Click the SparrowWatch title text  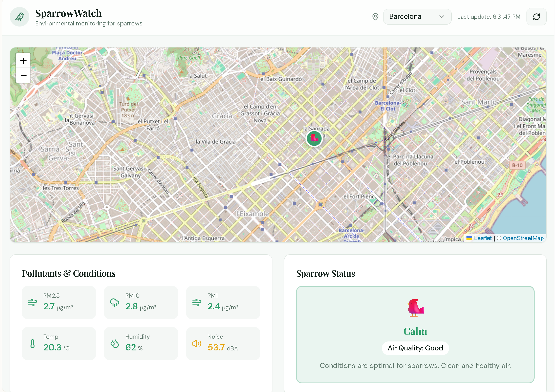click(x=68, y=13)
